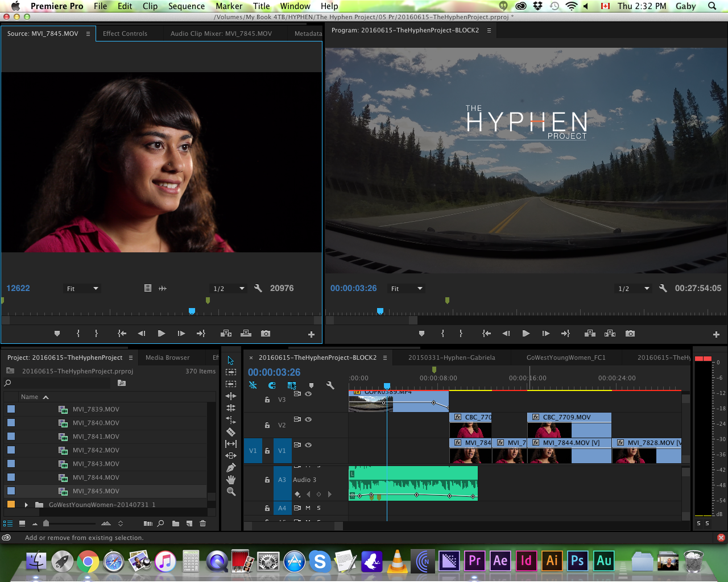
Task: Solo audio track A4
Action: coord(318,508)
